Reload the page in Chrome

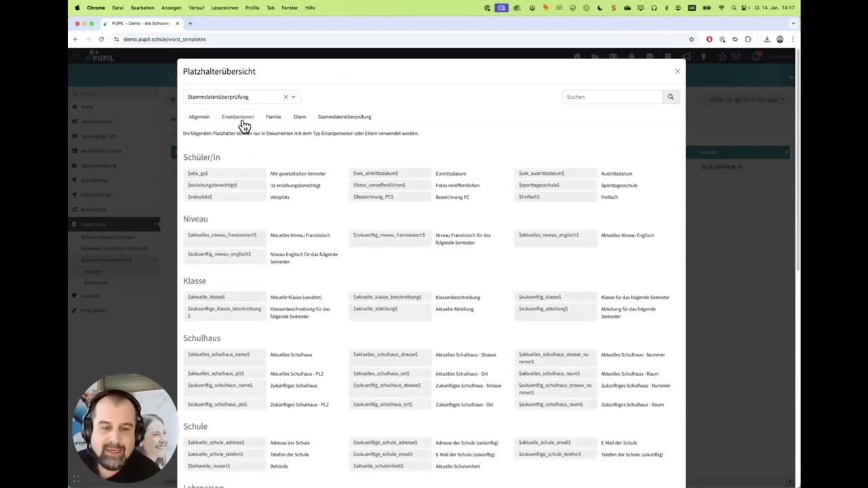pyautogui.click(x=101, y=39)
